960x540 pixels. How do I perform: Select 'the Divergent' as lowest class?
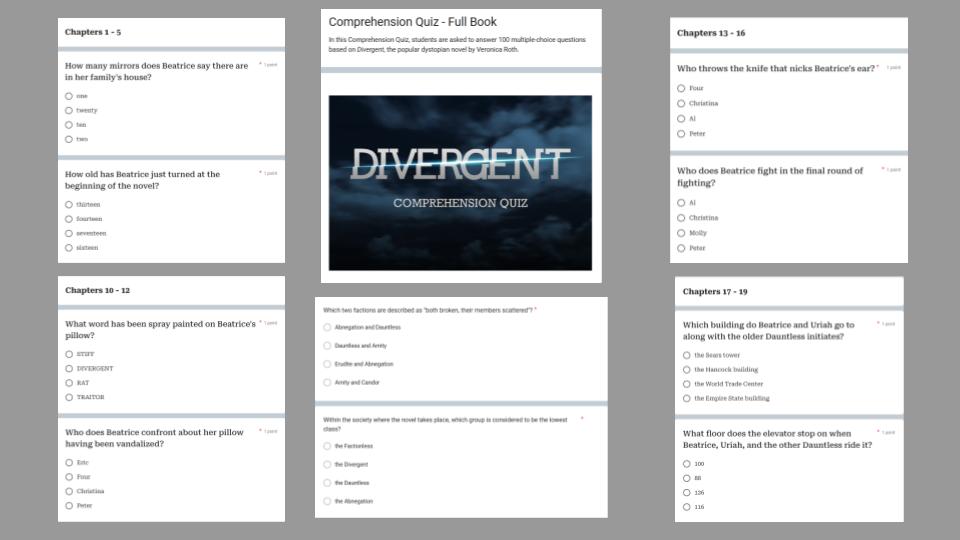pos(328,465)
